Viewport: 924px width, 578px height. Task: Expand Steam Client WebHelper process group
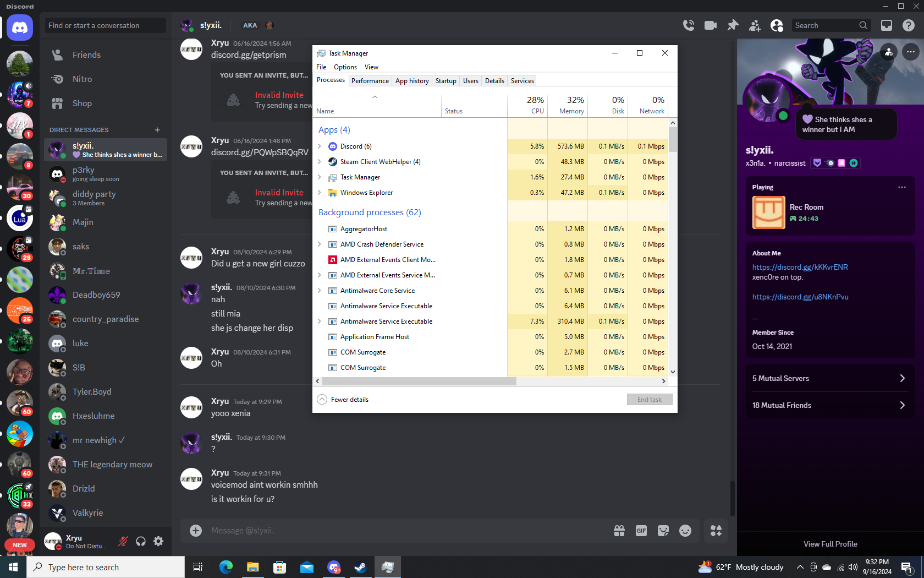click(x=320, y=162)
